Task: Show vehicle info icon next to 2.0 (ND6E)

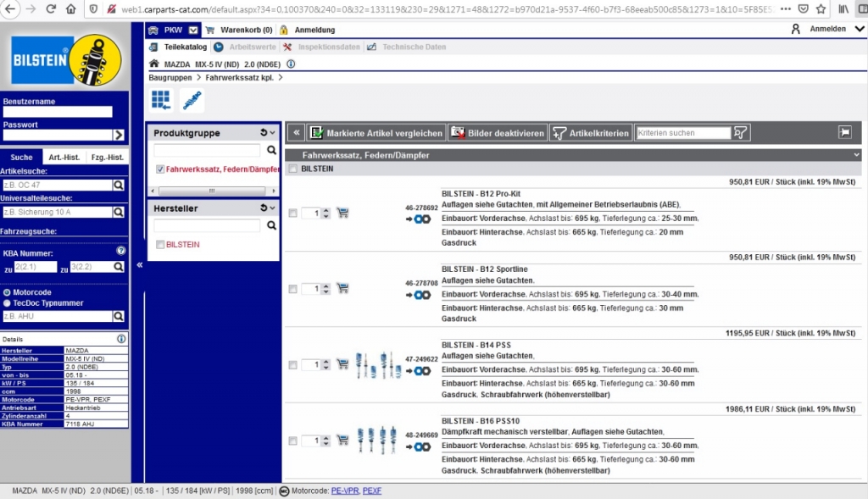Action: (x=291, y=64)
